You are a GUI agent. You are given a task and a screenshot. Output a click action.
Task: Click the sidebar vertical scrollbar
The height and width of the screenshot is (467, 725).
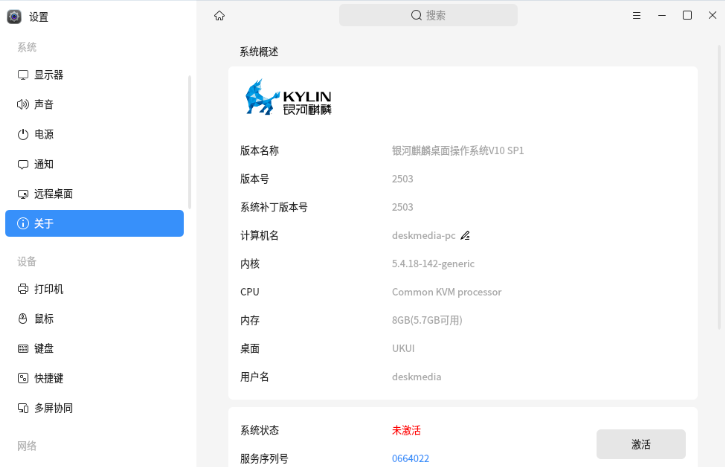point(189,142)
